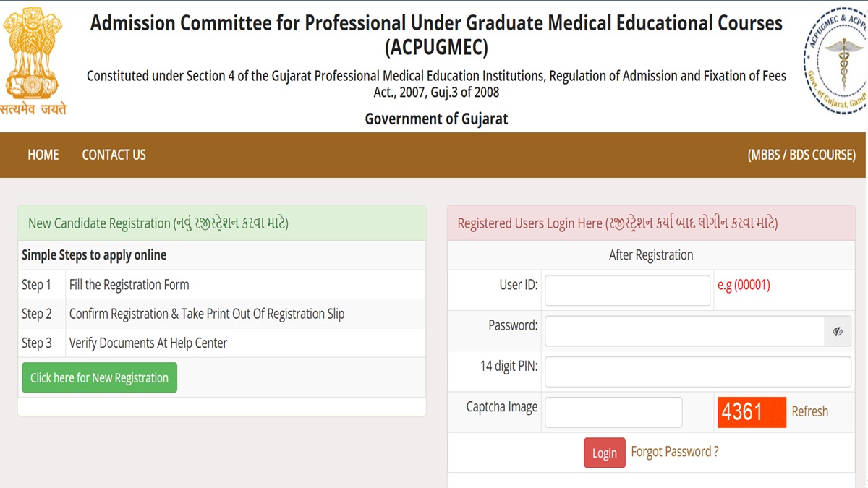The height and width of the screenshot is (488, 868).
Task: Click the orange 4361 captcha image
Action: click(752, 412)
